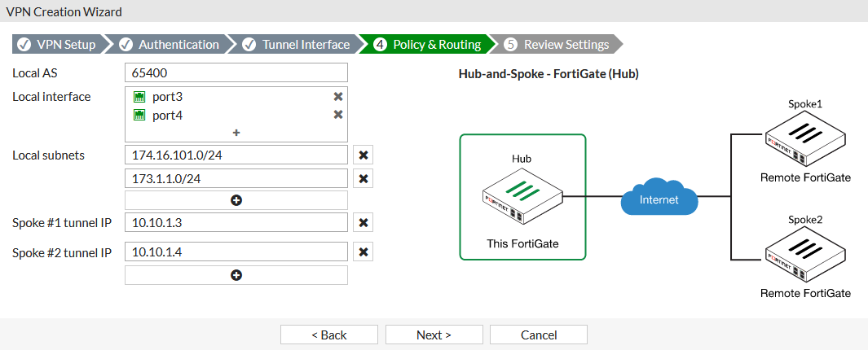Cancel the VPN creation wizard
The height and width of the screenshot is (350, 868).
point(539,335)
